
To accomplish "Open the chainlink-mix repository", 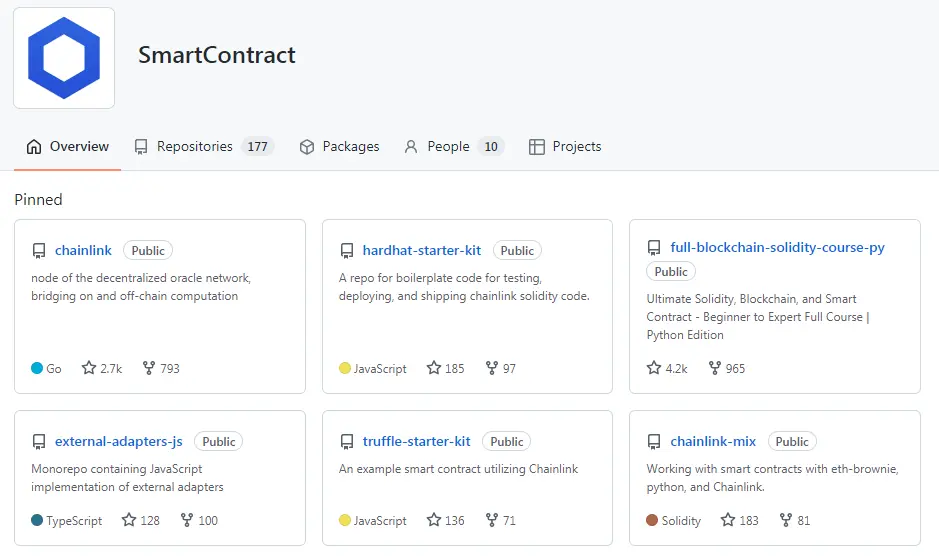I will [713, 442].
